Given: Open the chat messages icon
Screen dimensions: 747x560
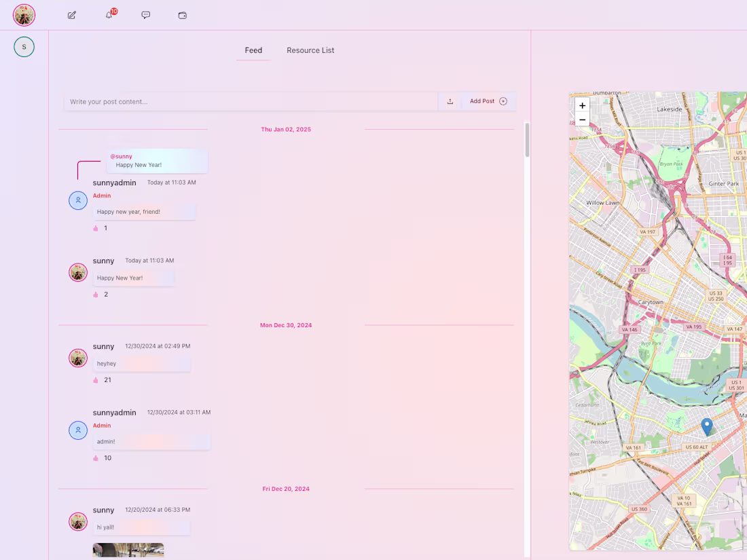Looking at the screenshot, I should pyautogui.click(x=146, y=15).
